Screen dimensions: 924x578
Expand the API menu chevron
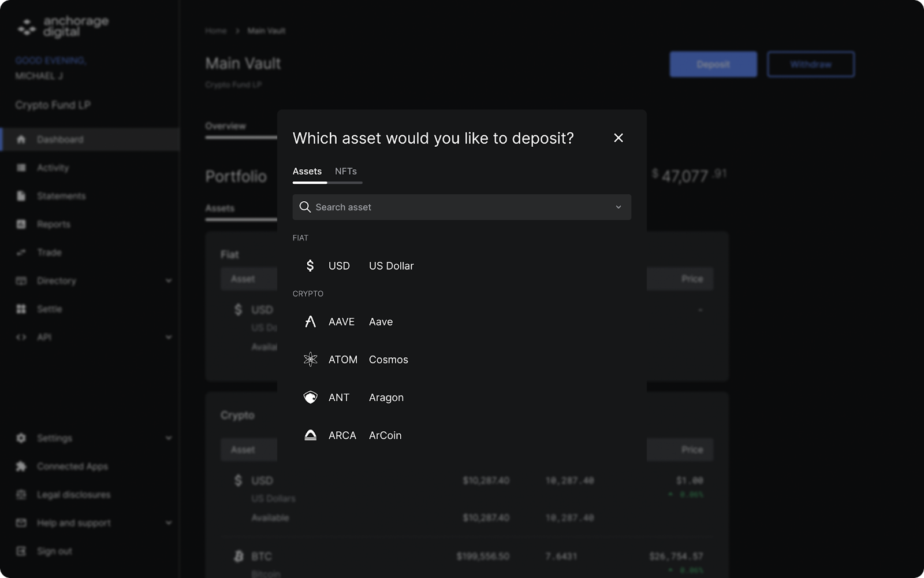pos(169,337)
